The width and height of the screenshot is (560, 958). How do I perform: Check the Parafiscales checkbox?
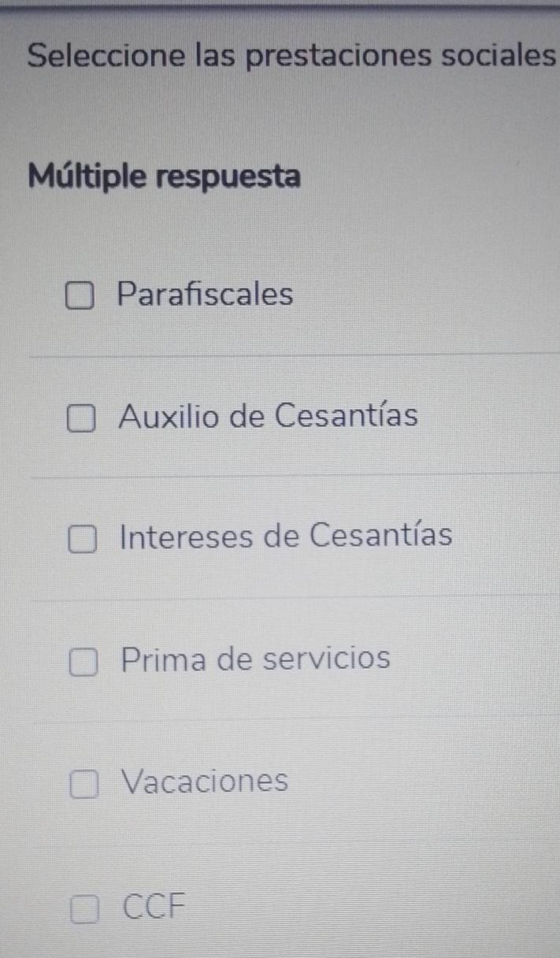[x=81, y=299]
